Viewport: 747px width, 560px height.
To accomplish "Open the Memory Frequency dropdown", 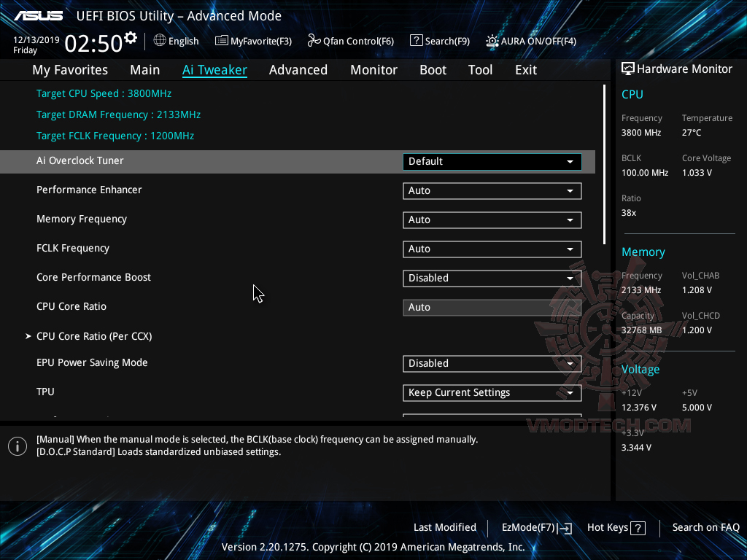I will pyautogui.click(x=492, y=220).
